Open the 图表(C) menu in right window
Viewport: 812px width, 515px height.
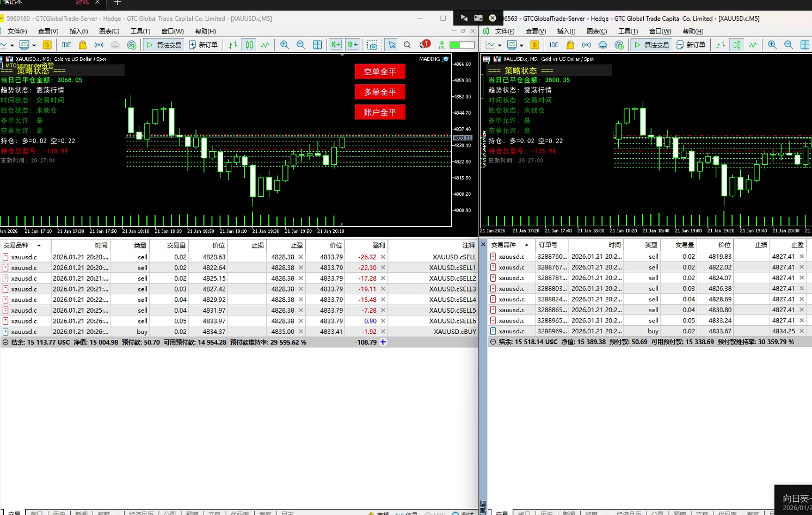(597, 32)
